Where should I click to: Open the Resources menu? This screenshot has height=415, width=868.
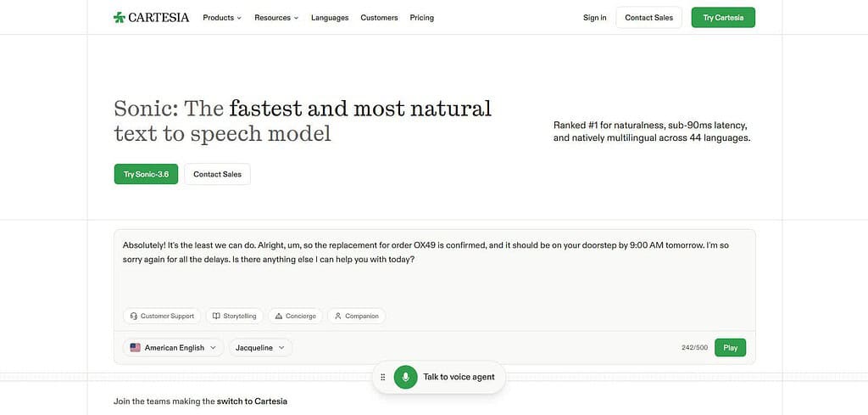pos(276,18)
